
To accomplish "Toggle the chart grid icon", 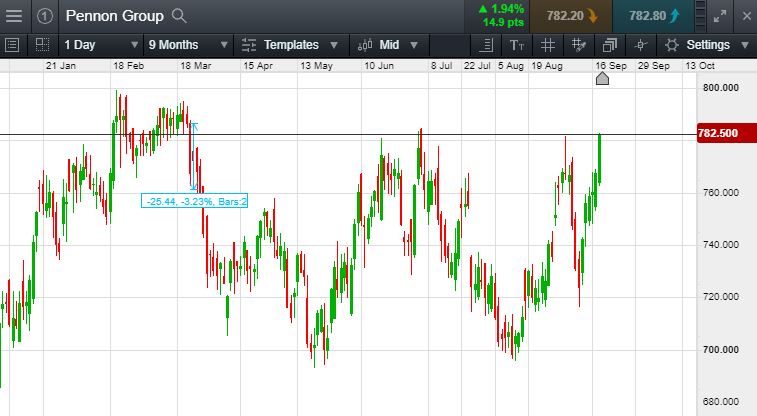I will [x=547, y=45].
